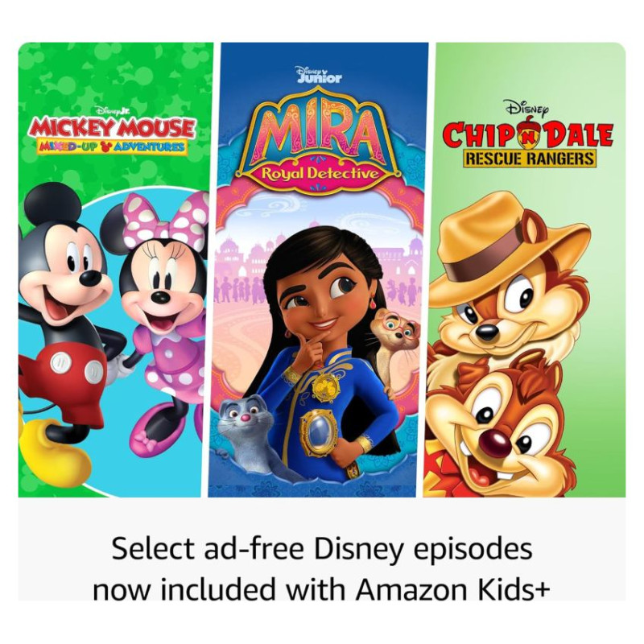The width and height of the screenshot is (644, 644).
Task: Click the 'Amazon Kids+' text
Action: (452, 590)
